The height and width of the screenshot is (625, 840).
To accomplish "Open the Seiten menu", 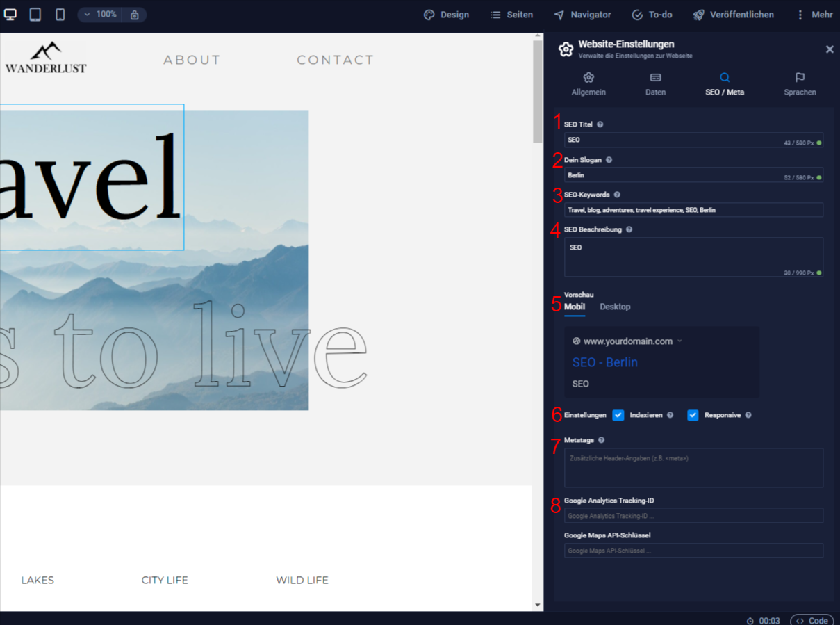I will [511, 15].
